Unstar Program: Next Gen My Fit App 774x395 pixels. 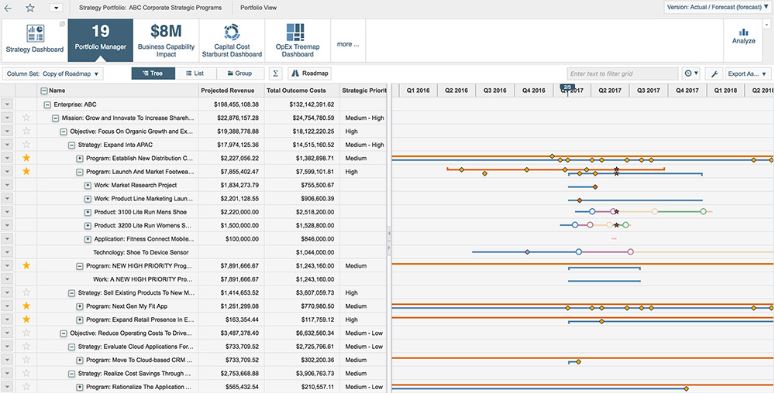(27, 306)
